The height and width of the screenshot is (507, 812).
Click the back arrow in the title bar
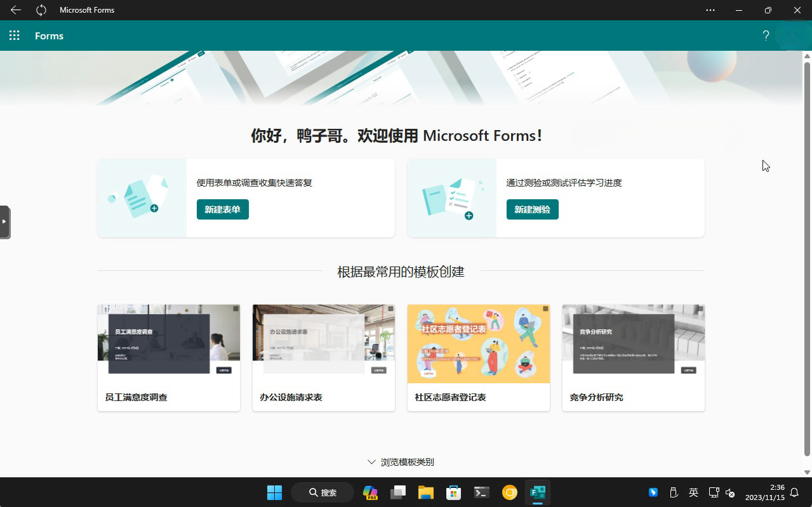pyautogui.click(x=15, y=10)
